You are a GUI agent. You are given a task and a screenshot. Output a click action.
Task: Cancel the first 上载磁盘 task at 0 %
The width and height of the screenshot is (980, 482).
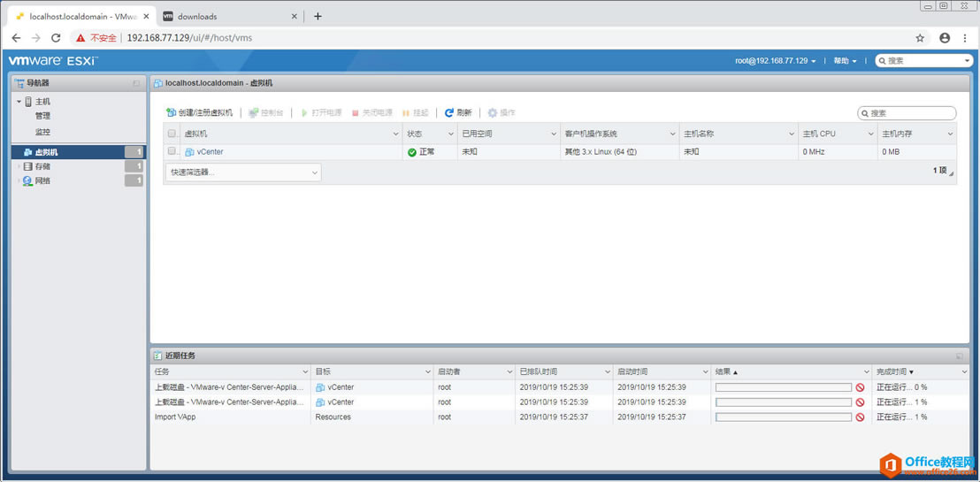click(x=860, y=387)
